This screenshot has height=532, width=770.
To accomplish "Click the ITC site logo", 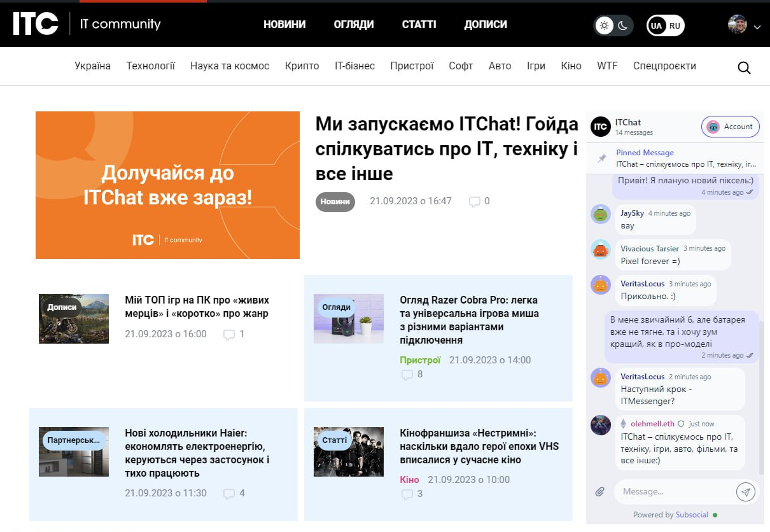I will coord(36,24).
